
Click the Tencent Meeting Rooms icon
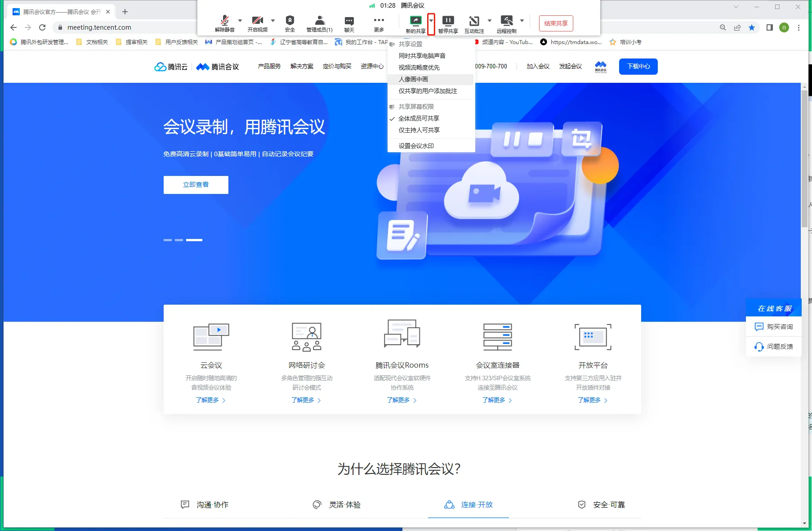point(402,334)
